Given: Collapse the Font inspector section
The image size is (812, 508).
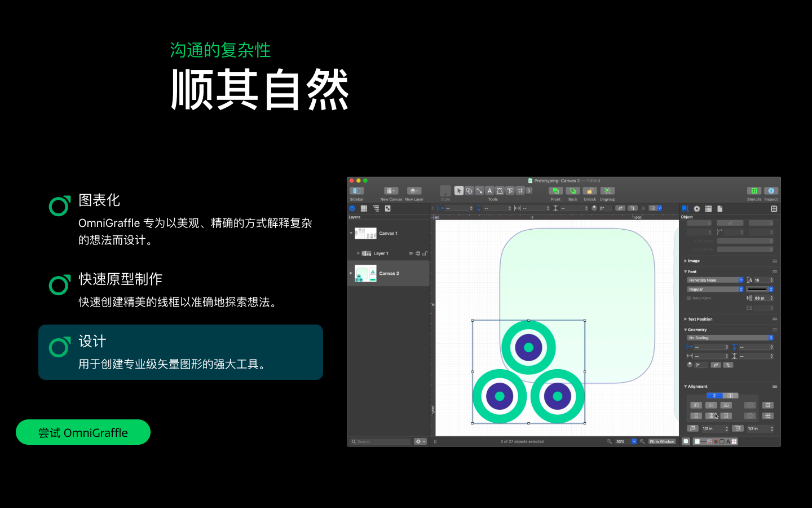Looking at the screenshot, I should (x=685, y=271).
